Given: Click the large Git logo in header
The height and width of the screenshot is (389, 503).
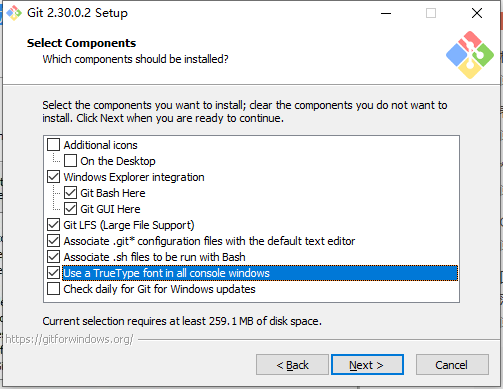Looking at the screenshot, I should point(470,55).
